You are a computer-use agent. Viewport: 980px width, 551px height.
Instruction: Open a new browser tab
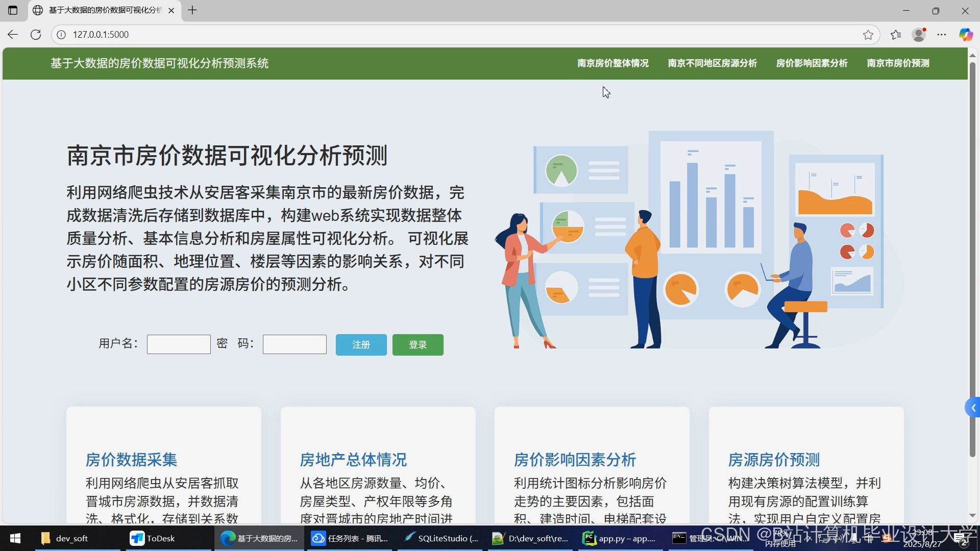[x=192, y=10]
